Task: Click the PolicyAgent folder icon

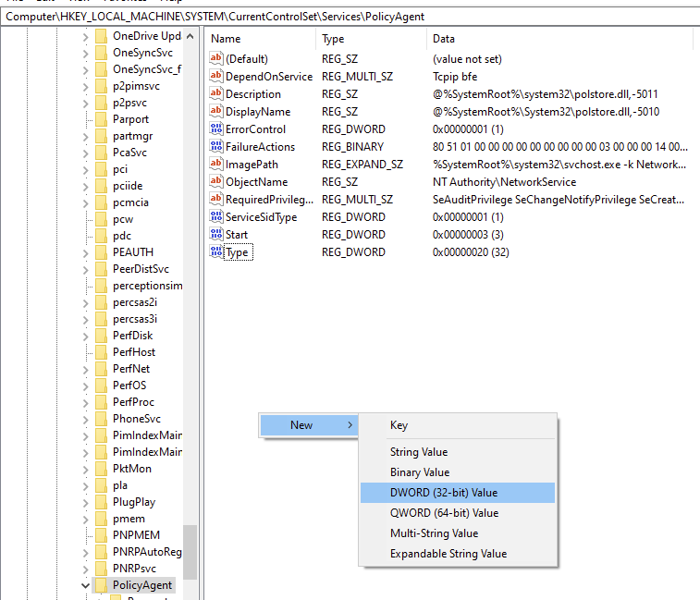Action: (x=102, y=585)
